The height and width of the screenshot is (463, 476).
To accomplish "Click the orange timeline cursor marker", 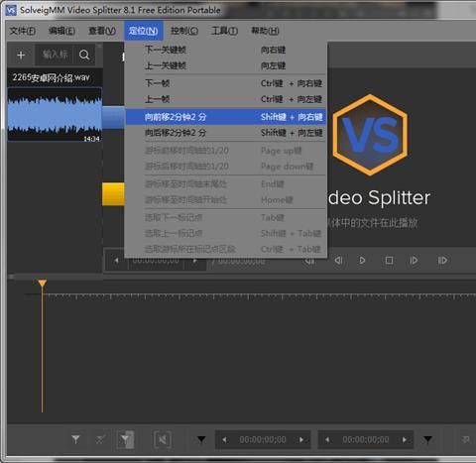I will pos(42,284).
